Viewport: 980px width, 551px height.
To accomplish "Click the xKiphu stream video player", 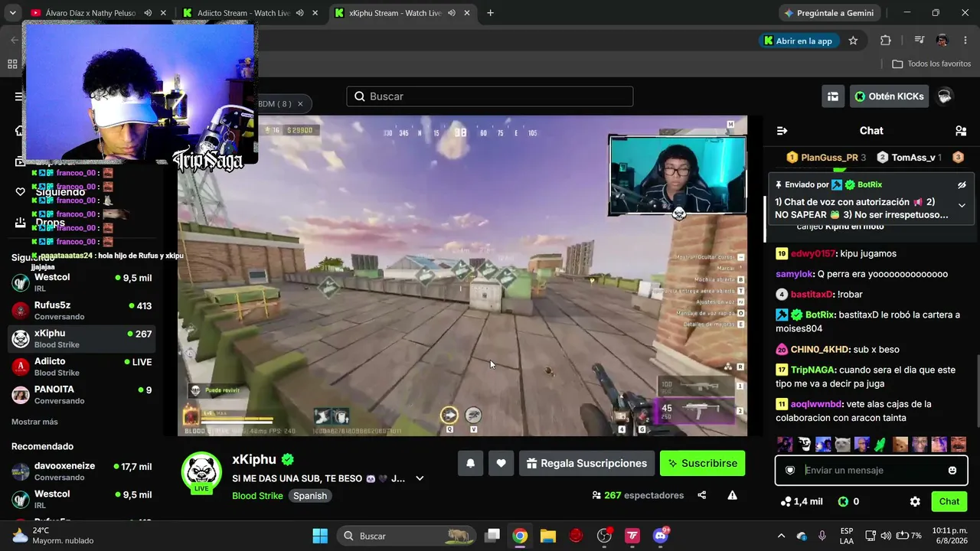I will pyautogui.click(x=462, y=275).
